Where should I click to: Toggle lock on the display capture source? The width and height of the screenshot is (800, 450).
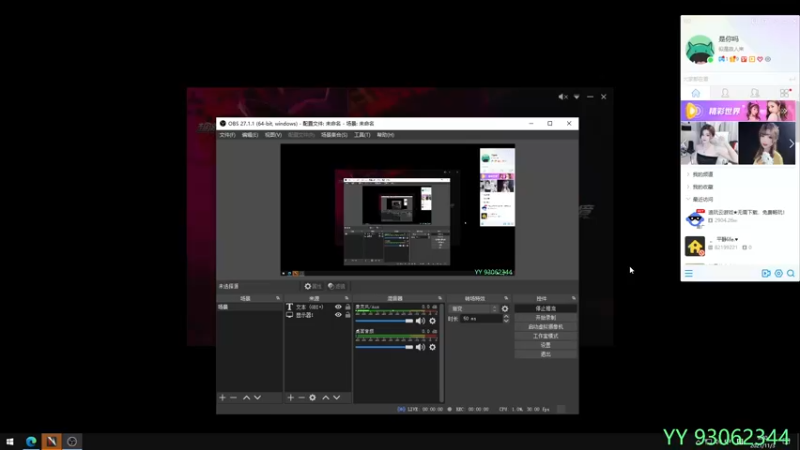[x=347, y=315]
